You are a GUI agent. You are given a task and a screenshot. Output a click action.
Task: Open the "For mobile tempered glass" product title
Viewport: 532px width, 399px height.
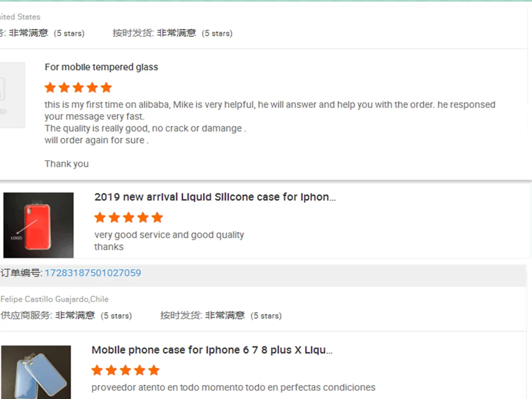101,67
